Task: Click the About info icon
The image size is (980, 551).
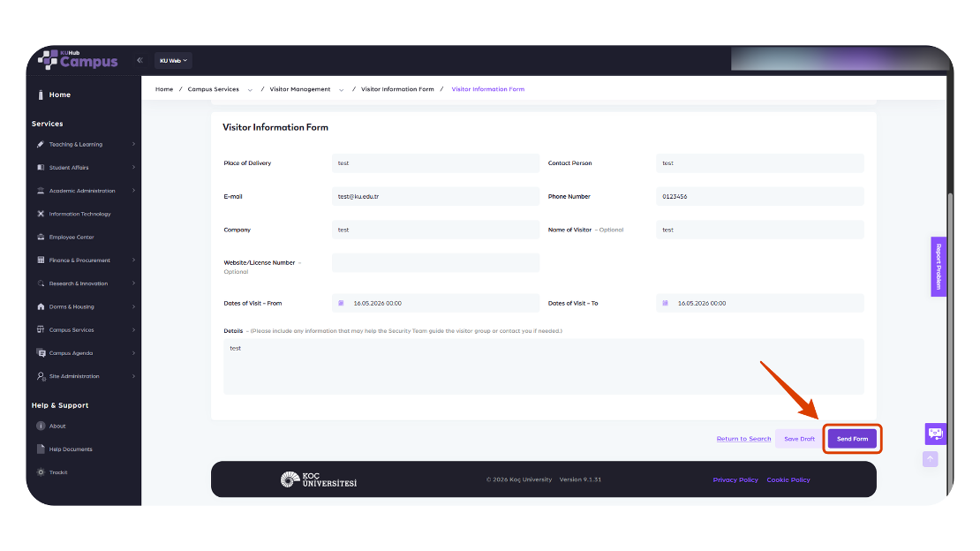Action: point(41,426)
